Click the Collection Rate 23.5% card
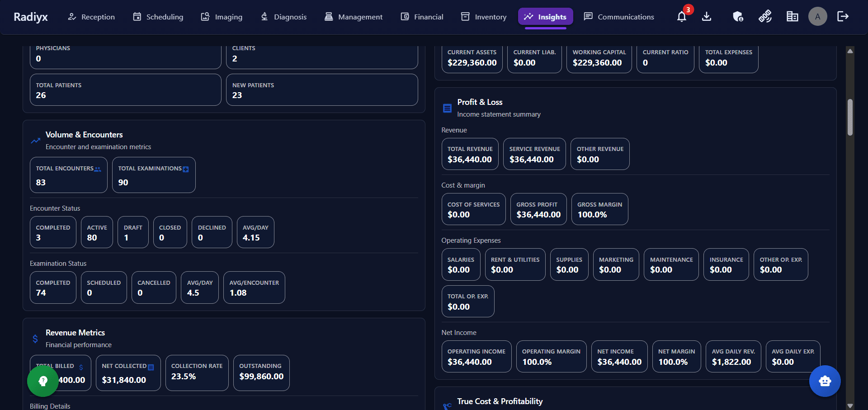 click(x=197, y=373)
